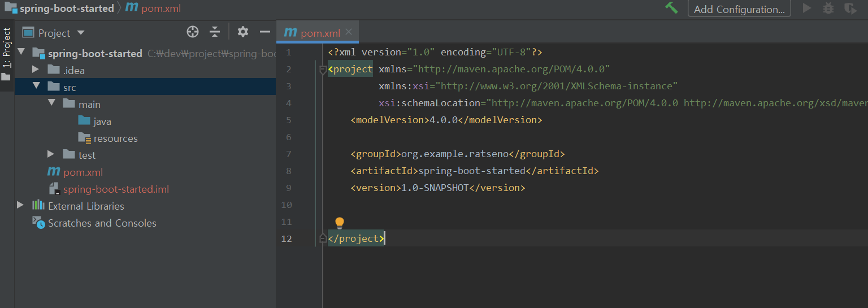The image size is (868, 308).
Task: Click the iml file icon for spring-boot-started.iml
Action: tap(54, 189)
